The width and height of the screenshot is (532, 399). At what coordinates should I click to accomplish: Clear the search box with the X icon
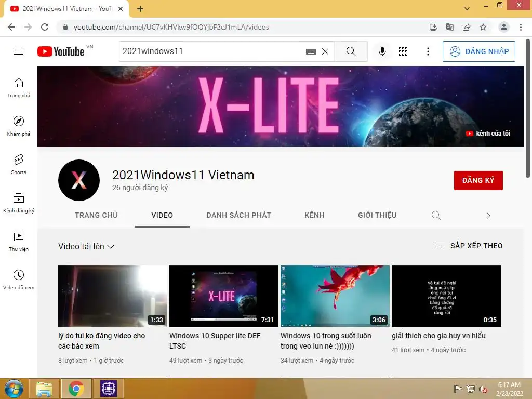(325, 51)
